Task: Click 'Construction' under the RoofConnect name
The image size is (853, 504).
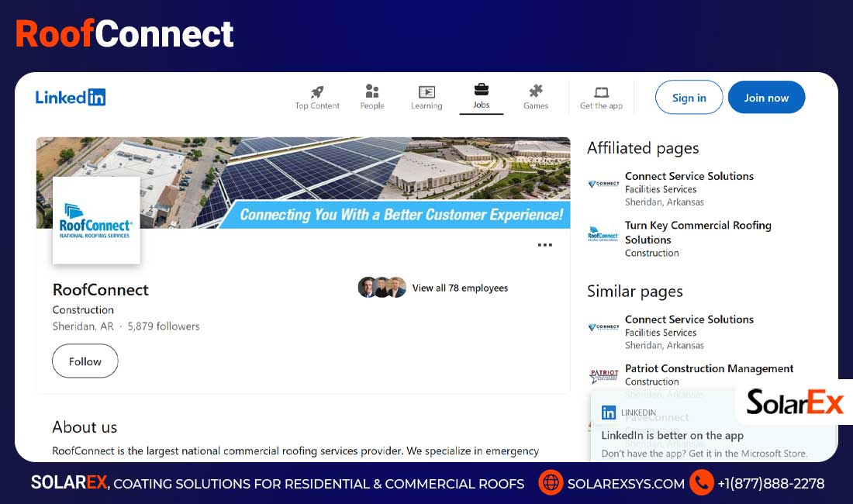Action: pos(83,310)
